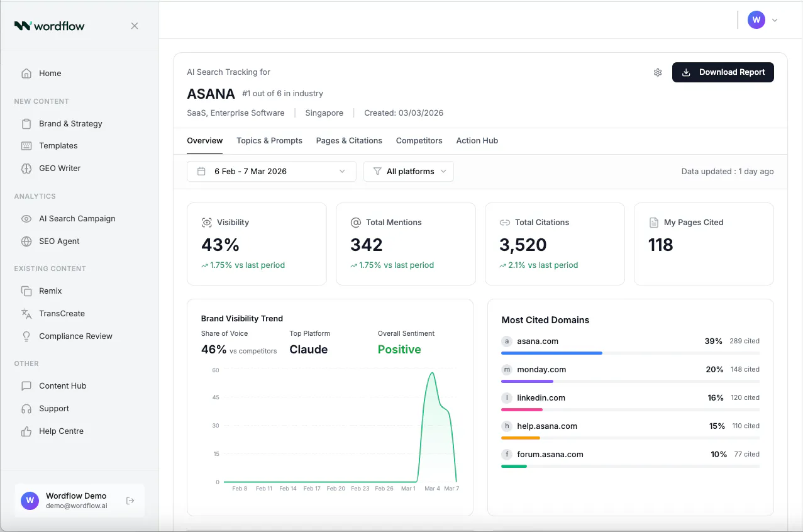This screenshot has height=532, width=803.
Task: Click the My Pages Cited 118 card
Action: click(x=704, y=244)
